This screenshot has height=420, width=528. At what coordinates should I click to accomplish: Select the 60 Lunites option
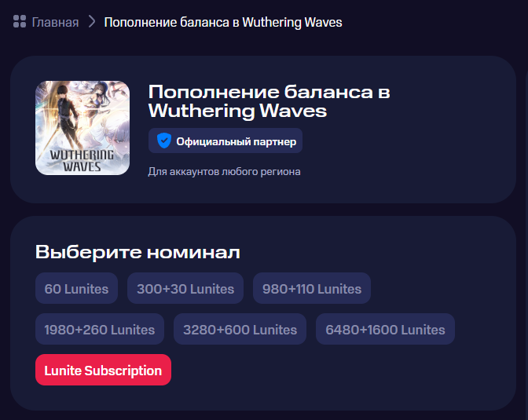tap(76, 288)
